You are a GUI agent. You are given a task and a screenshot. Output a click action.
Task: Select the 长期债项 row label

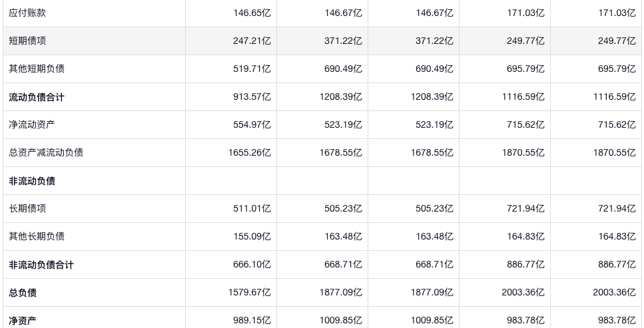pos(27,208)
